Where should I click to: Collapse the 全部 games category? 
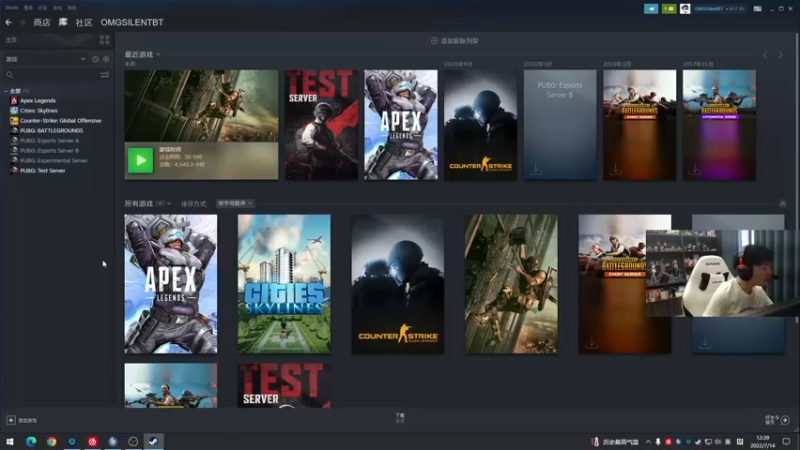[x=6, y=91]
